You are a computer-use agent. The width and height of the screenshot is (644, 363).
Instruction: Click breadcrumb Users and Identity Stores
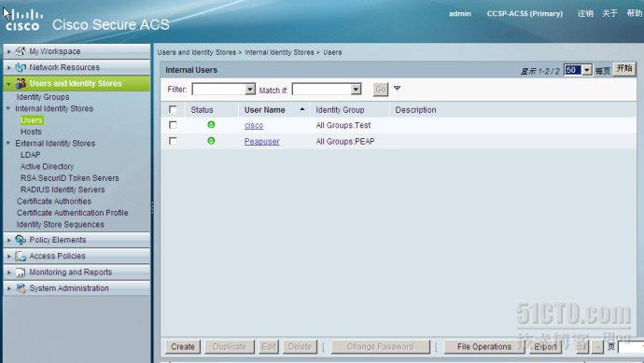[196, 52]
